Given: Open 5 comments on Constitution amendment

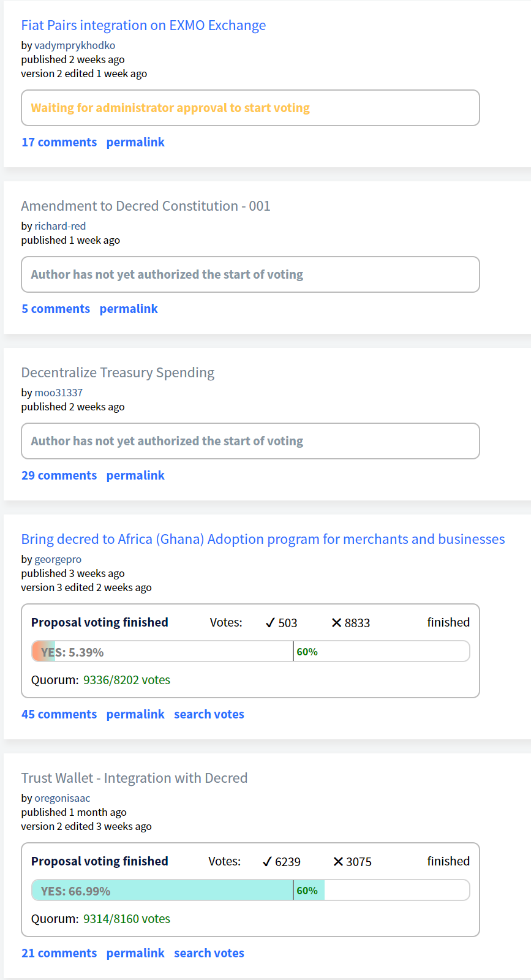Looking at the screenshot, I should [x=56, y=309].
